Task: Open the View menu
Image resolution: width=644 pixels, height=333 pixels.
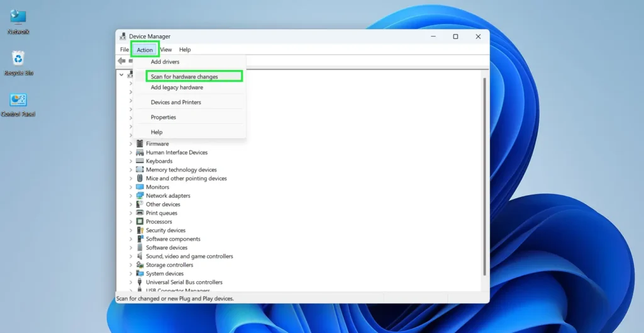Action: point(166,49)
